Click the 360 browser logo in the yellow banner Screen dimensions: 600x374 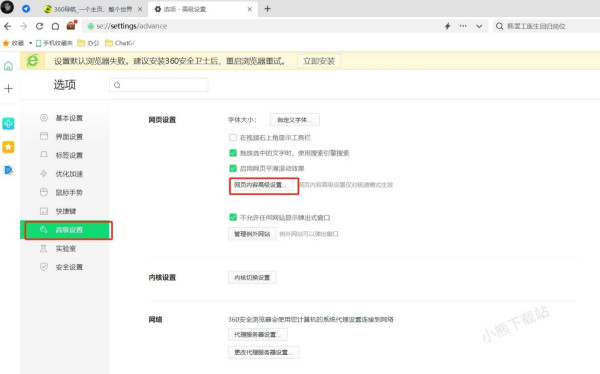pos(33,60)
